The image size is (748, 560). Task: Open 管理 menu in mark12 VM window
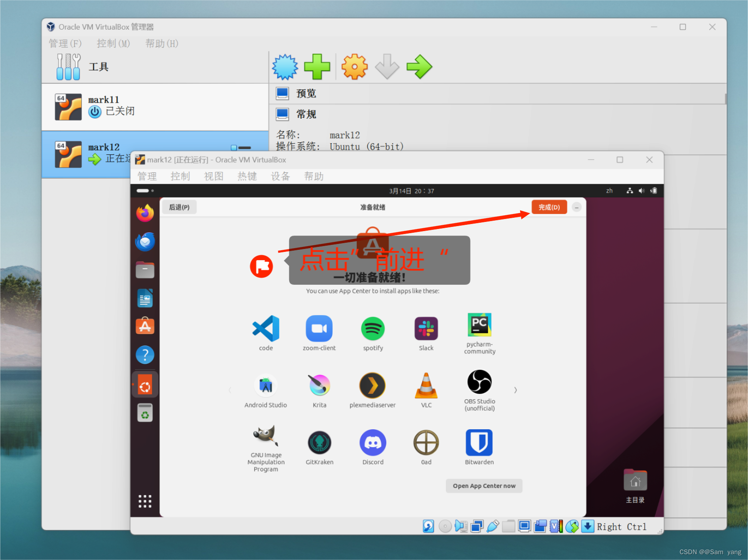pos(147,177)
